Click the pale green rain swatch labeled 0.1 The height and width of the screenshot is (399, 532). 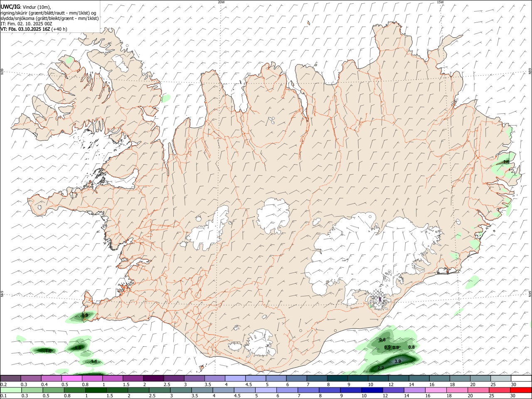pos(11,390)
